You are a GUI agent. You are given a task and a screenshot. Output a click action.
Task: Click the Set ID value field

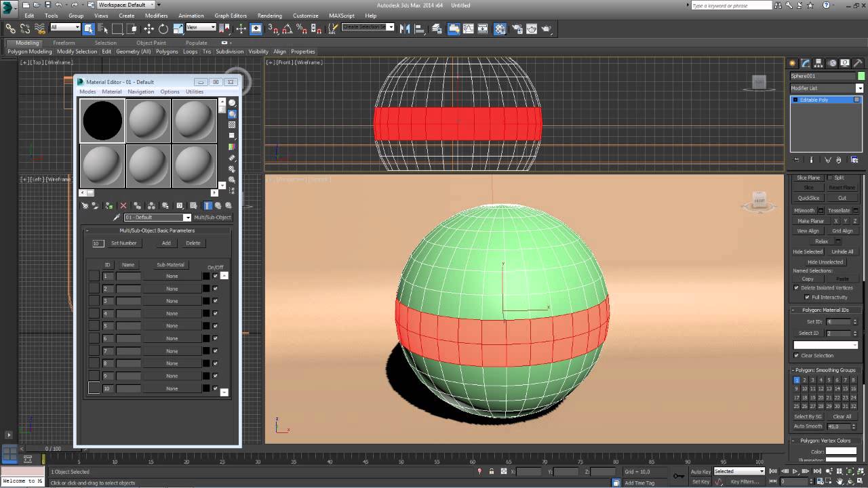click(837, 322)
